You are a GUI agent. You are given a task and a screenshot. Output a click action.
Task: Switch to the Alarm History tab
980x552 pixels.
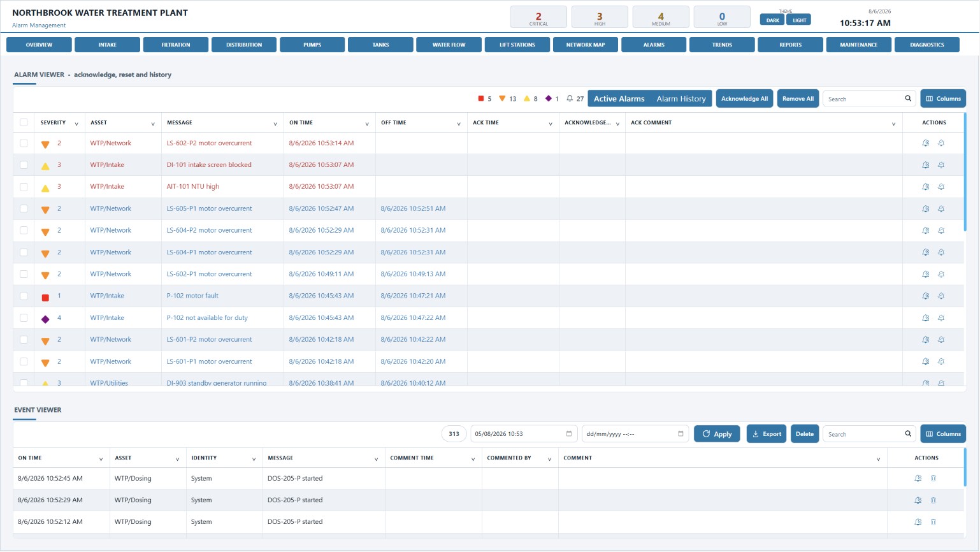click(x=681, y=99)
